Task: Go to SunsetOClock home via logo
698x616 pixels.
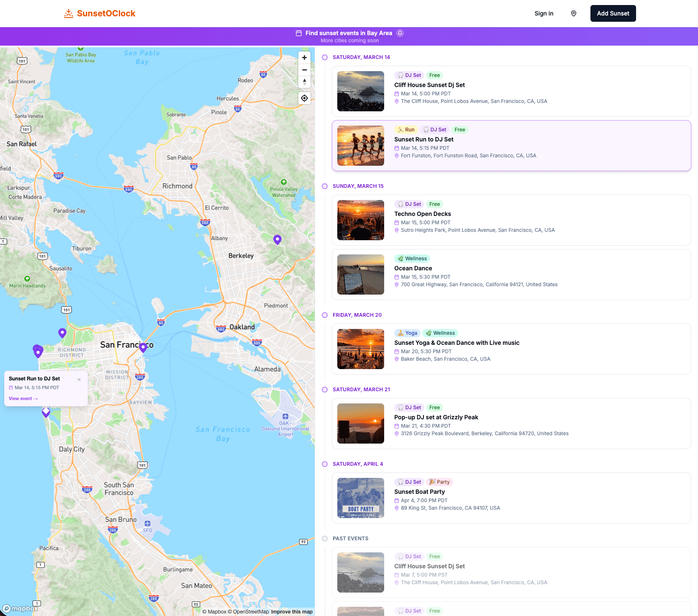Action: click(100, 13)
